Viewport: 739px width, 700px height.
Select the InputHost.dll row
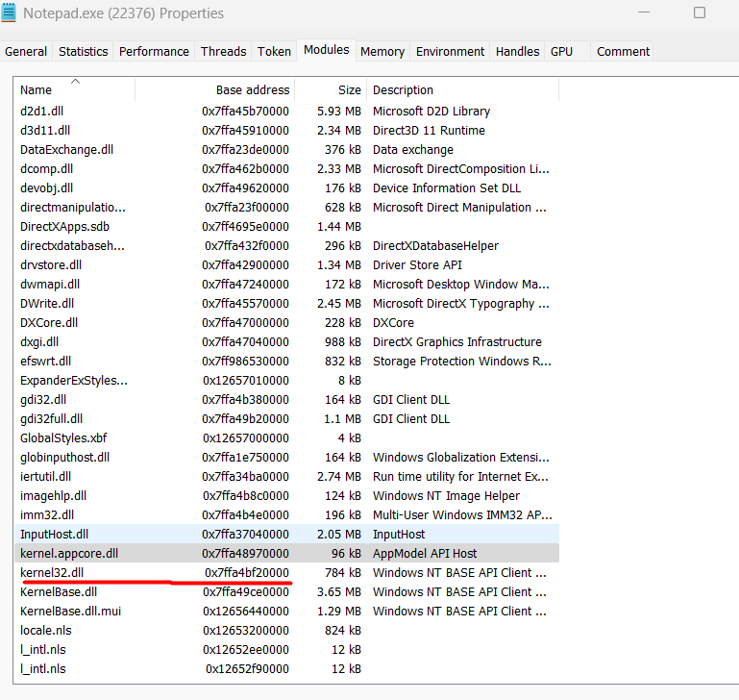click(x=287, y=535)
